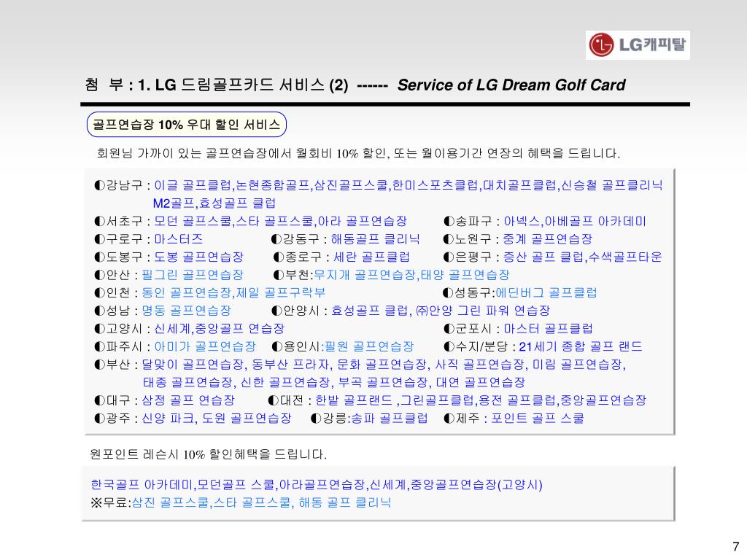Viewport: 747px width, 560px height.
Task: Click '마스터 골프클럽' in the 군포시 row
Action: point(548,329)
